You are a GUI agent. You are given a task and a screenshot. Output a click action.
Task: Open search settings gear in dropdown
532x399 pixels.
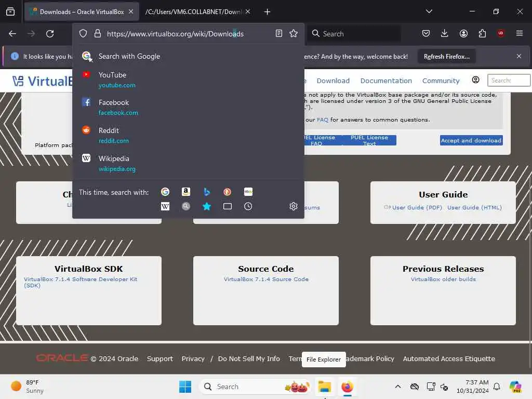294,206
